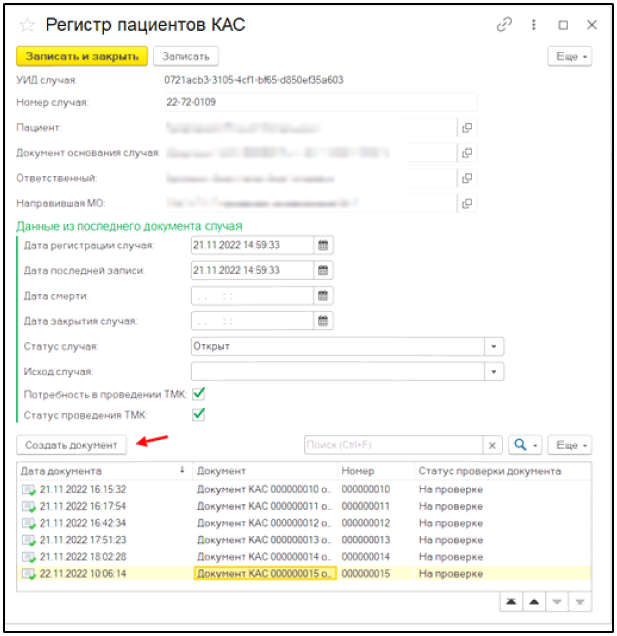Copy link via chain icon
The width and height of the screenshot is (617, 636).
coord(511,24)
